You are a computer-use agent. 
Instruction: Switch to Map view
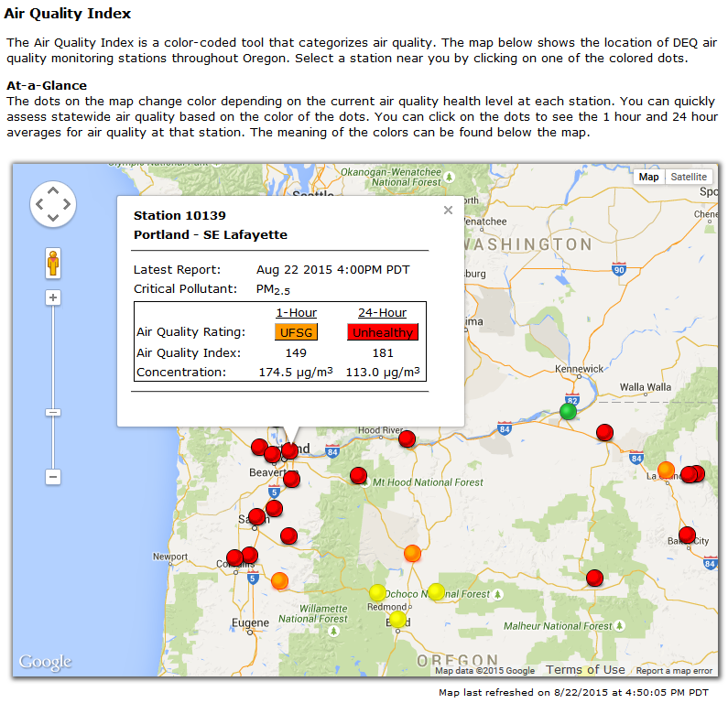pos(648,177)
